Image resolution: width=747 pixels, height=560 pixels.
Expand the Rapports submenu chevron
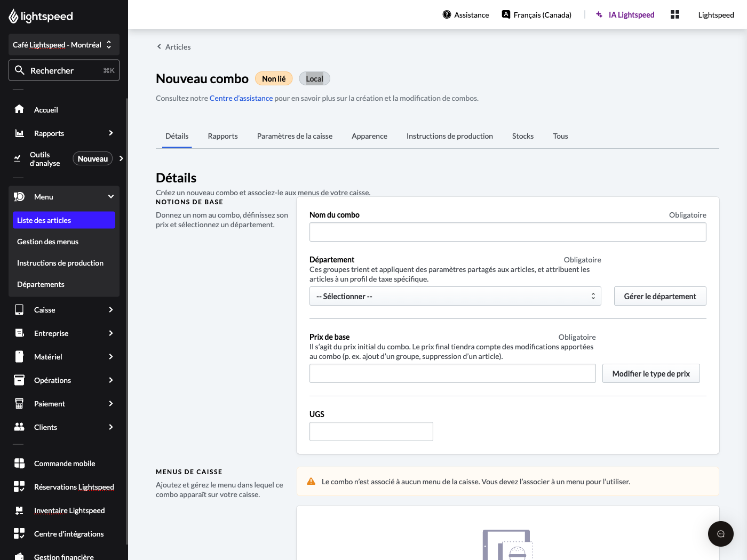pyautogui.click(x=111, y=133)
